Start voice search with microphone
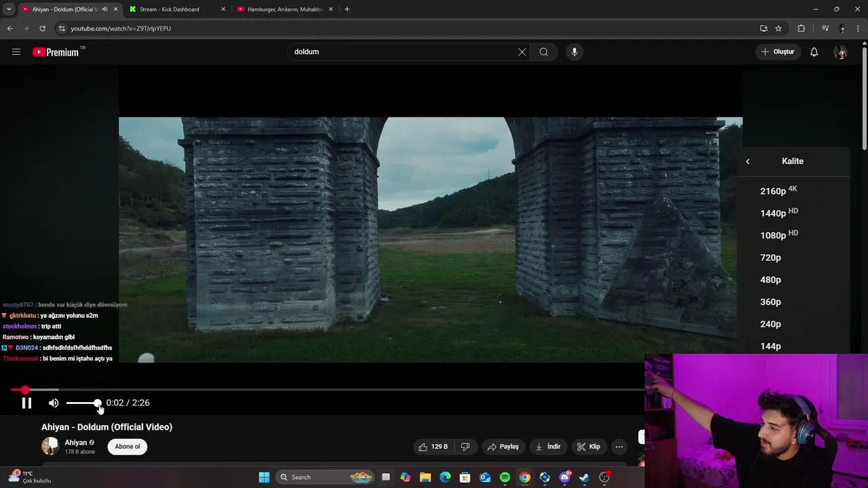The image size is (868, 488). 574,52
